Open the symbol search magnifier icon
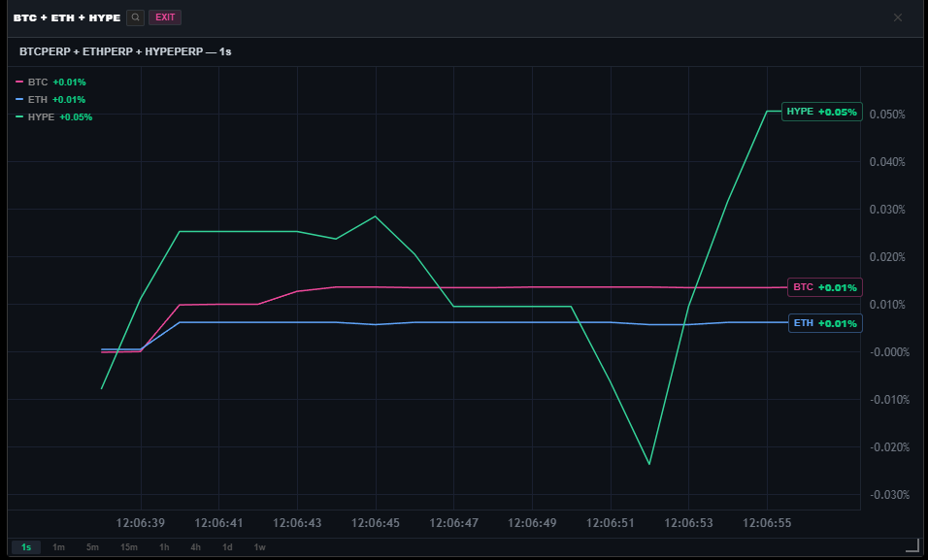 click(136, 17)
